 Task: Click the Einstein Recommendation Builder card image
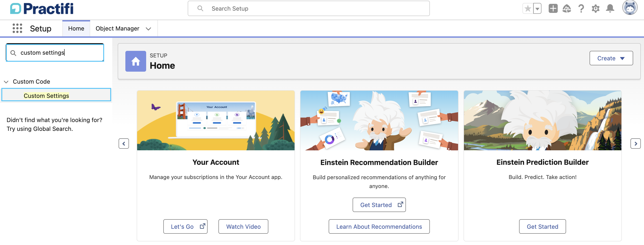pos(379,121)
